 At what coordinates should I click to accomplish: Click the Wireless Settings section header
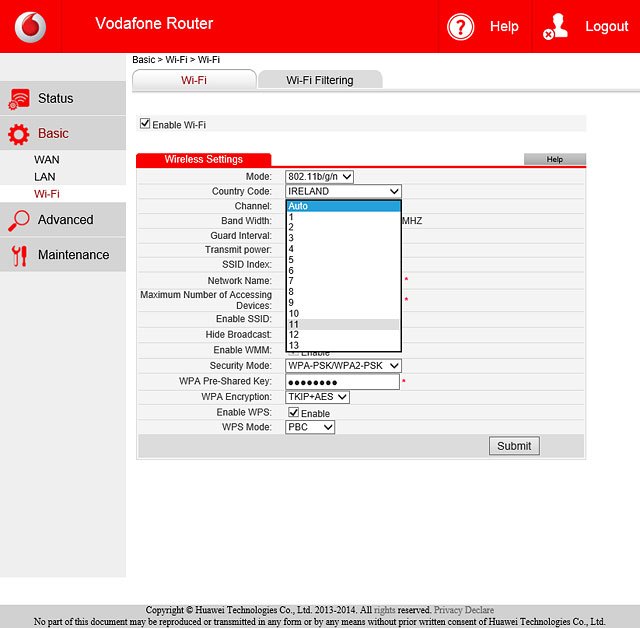pos(203,160)
